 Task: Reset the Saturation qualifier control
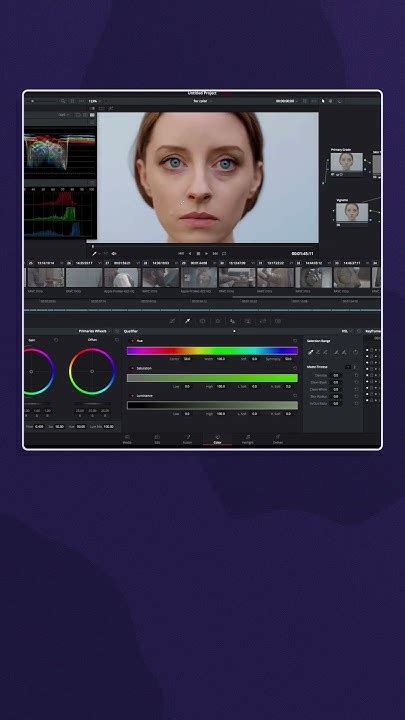(295, 368)
